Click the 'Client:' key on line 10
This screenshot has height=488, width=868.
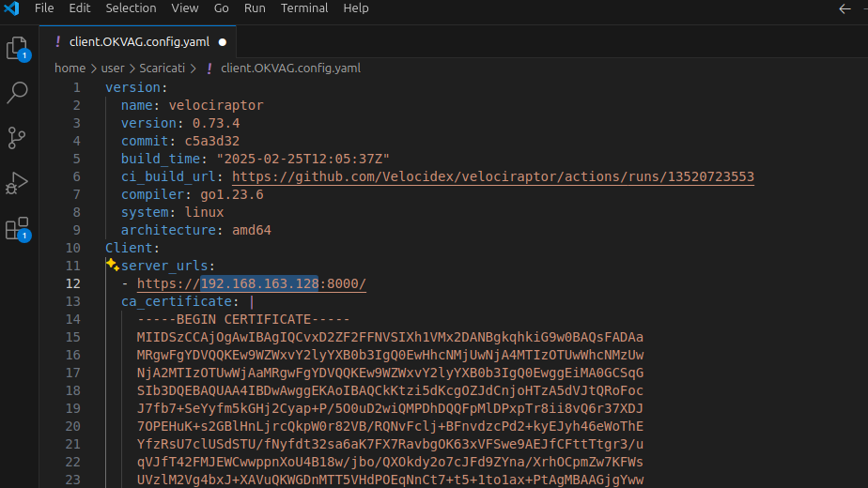[132, 248]
